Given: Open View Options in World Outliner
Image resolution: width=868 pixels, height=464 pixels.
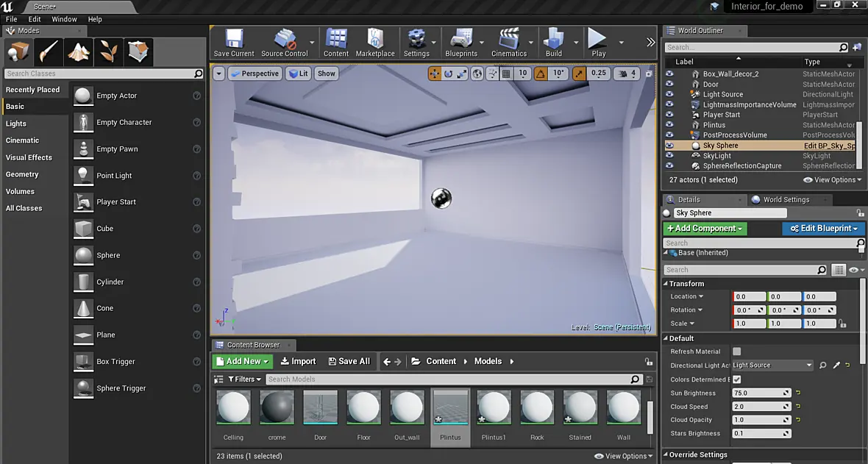Looking at the screenshot, I should 832,180.
